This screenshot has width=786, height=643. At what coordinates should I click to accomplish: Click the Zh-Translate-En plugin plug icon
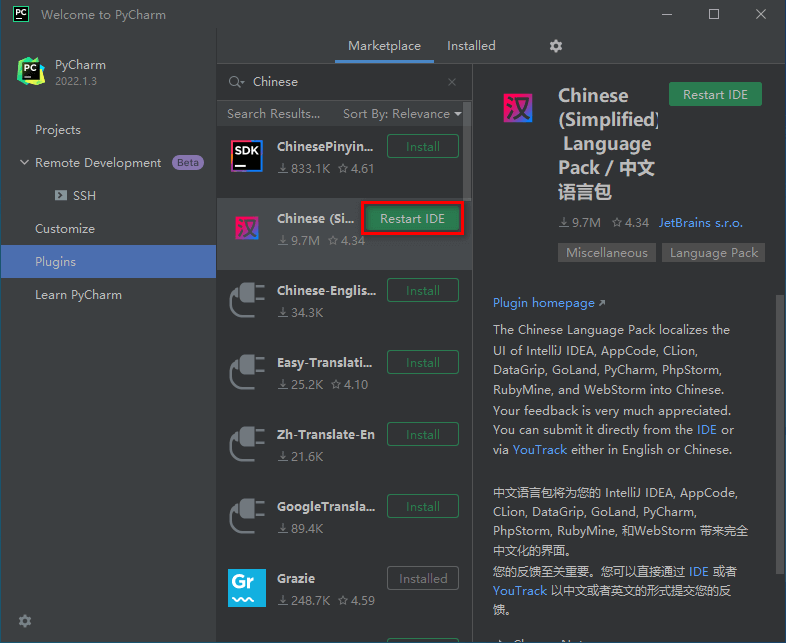[x=247, y=444]
